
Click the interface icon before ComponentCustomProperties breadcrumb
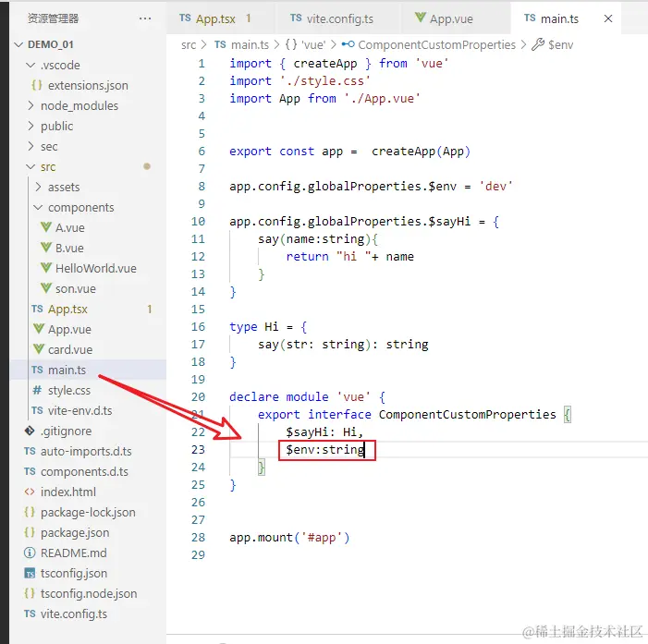point(348,44)
